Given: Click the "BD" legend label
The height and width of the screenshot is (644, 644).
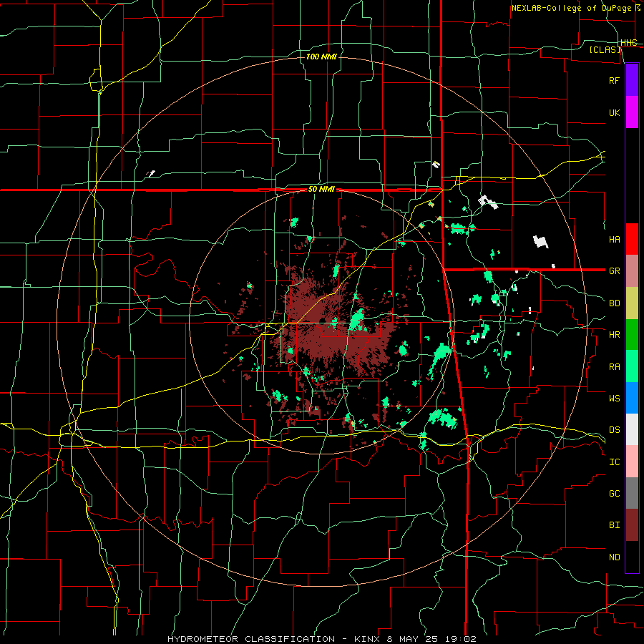Looking at the screenshot, I should click(614, 303).
